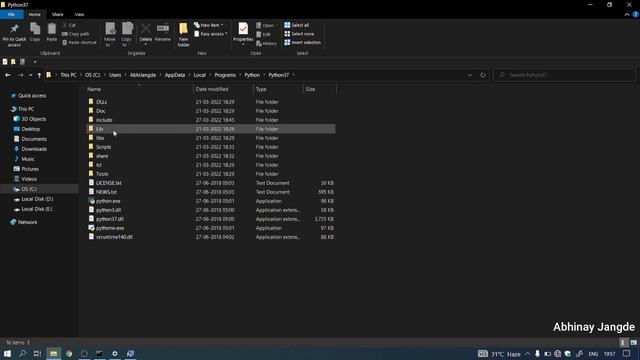Select This PC in navigation pane

click(x=26, y=109)
